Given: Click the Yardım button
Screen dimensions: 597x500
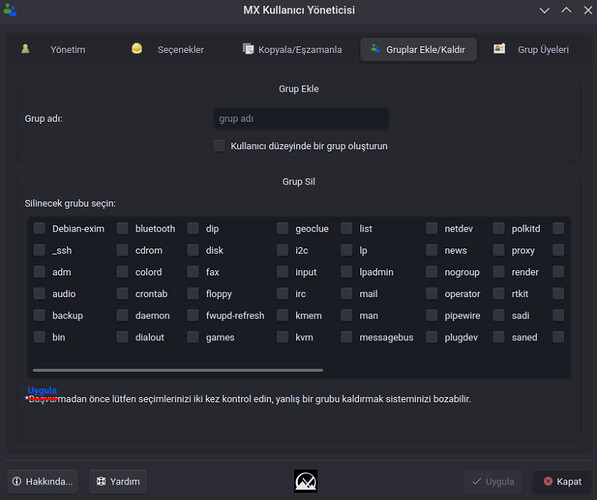Looking at the screenshot, I should click(118, 481).
